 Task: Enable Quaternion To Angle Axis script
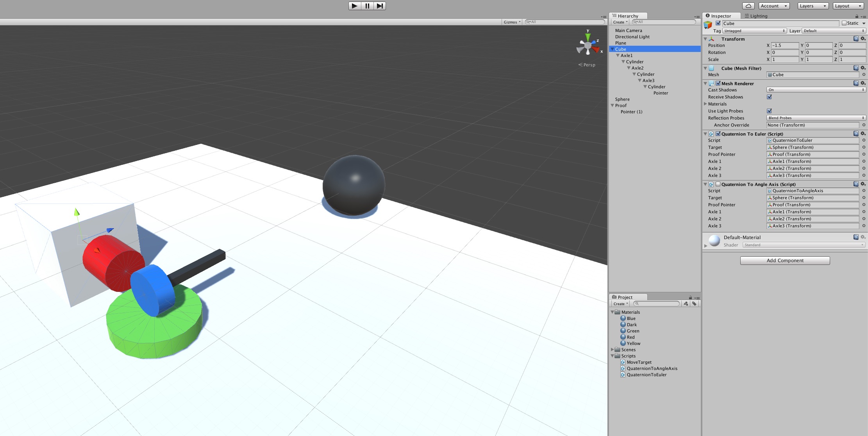[x=718, y=184]
